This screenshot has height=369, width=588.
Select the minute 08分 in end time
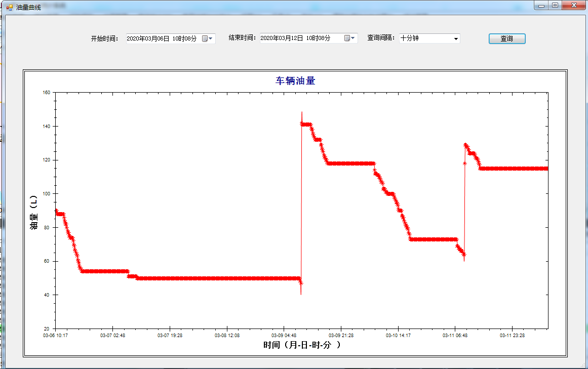tap(324, 38)
